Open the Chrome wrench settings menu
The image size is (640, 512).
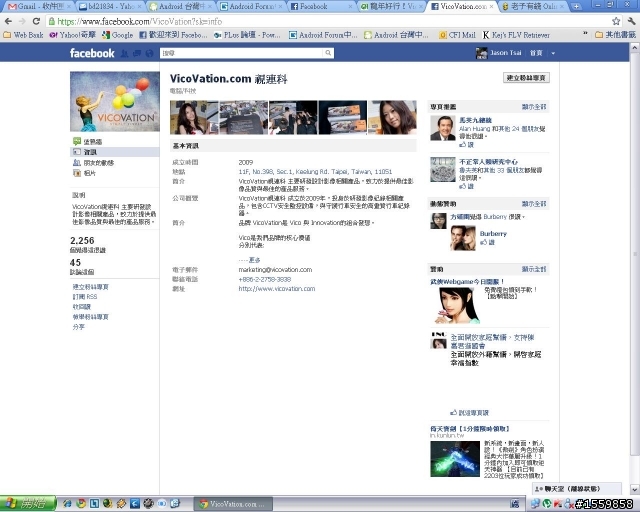coord(632,21)
